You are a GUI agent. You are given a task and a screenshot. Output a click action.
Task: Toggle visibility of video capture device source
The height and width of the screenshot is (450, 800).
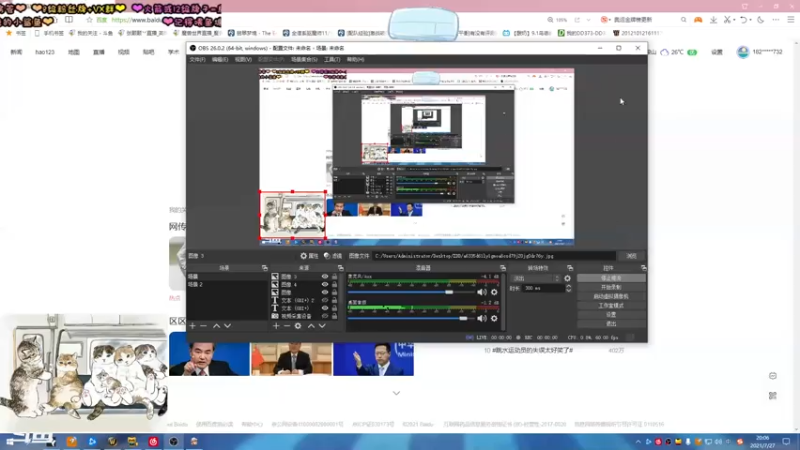point(324,316)
